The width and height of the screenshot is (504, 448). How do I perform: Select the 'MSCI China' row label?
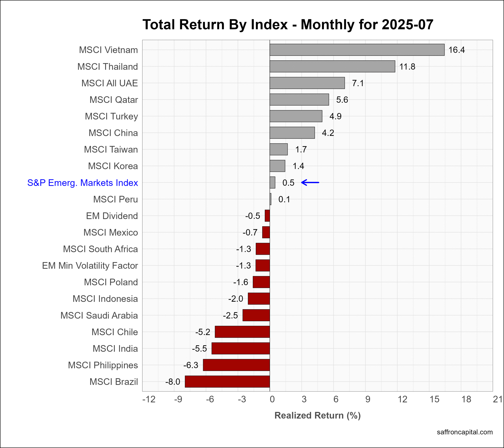click(x=113, y=133)
